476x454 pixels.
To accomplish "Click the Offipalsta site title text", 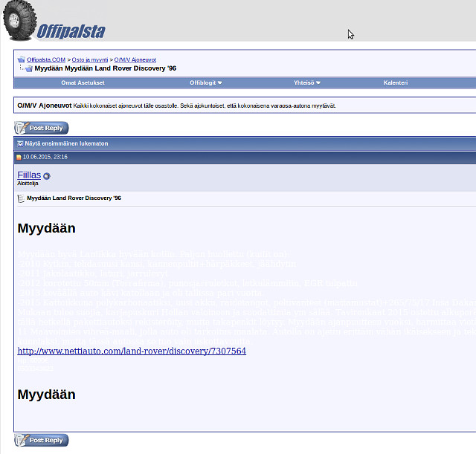I will [x=71, y=31].
